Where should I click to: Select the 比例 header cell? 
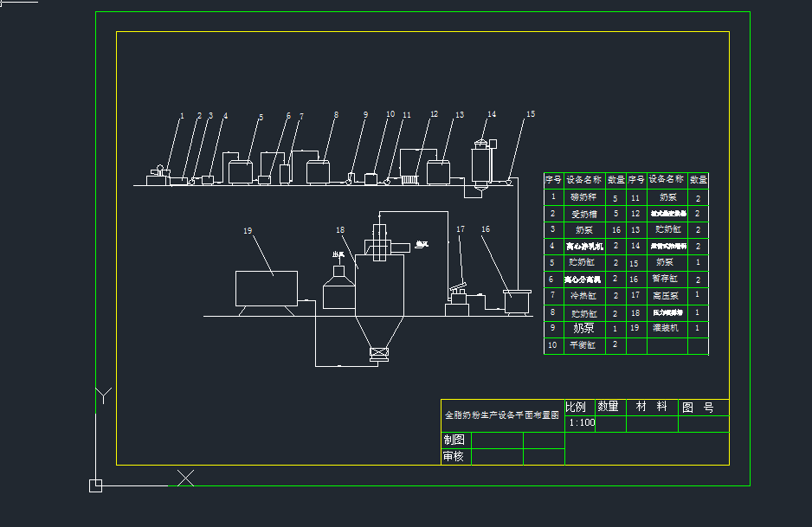[577, 407]
